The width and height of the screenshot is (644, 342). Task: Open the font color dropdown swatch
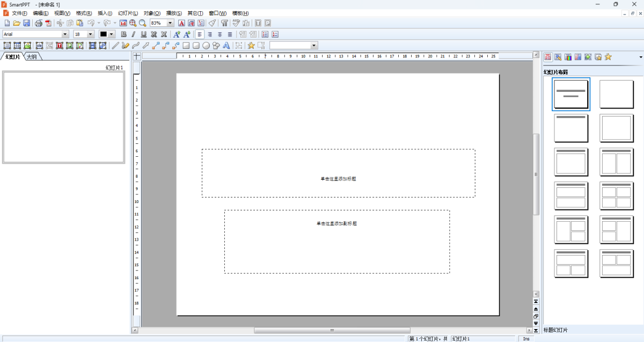(x=111, y=34)
